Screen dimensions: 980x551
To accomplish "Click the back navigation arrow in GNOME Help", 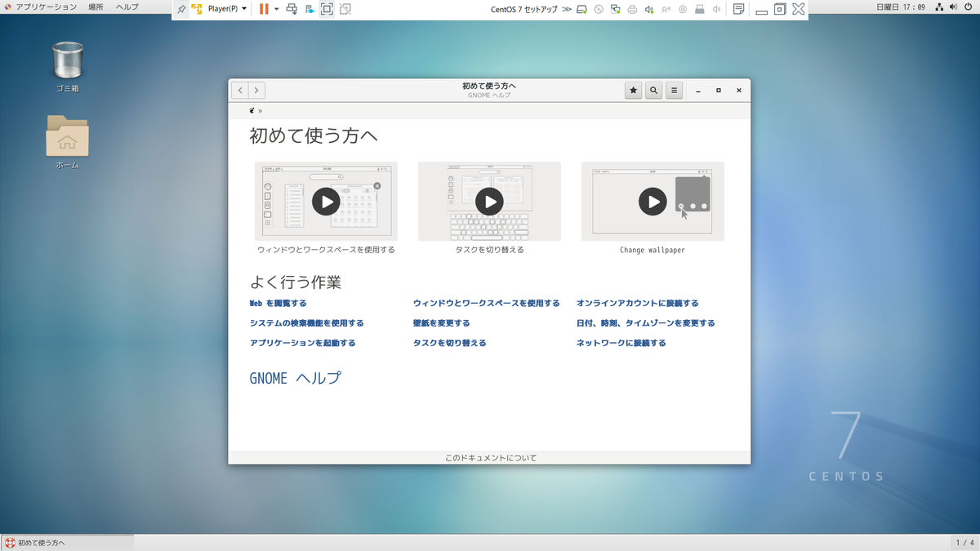I will pos(239,90).
